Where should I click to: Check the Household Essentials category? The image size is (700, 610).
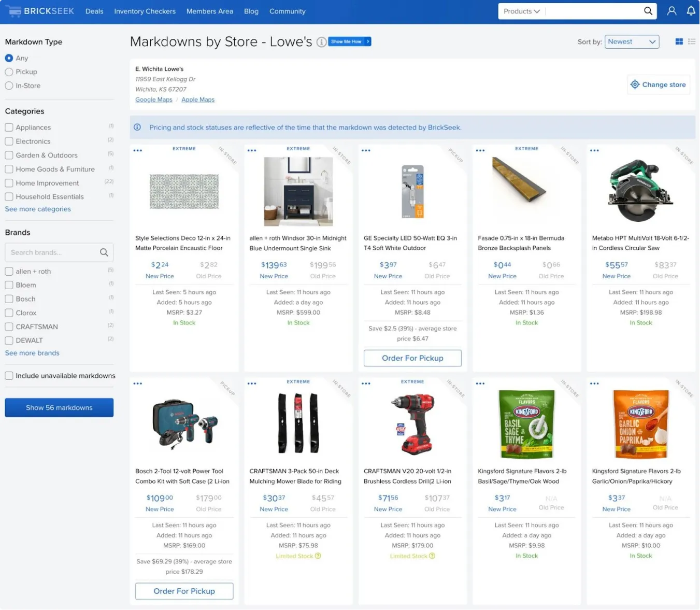9,197
